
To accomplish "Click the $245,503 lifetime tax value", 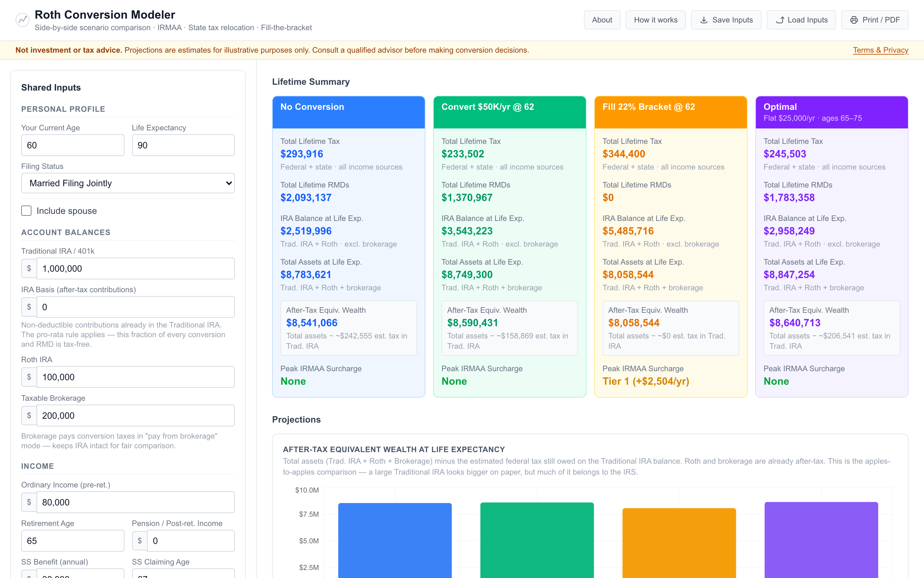I will (785, 154).
